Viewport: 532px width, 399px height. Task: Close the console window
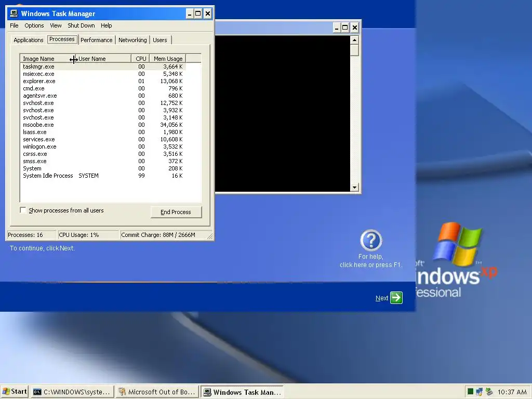click(x=354, y=28)
